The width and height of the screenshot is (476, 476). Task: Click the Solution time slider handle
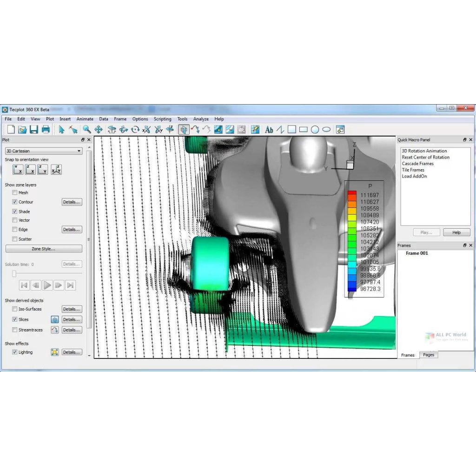(x=14, y=274)
